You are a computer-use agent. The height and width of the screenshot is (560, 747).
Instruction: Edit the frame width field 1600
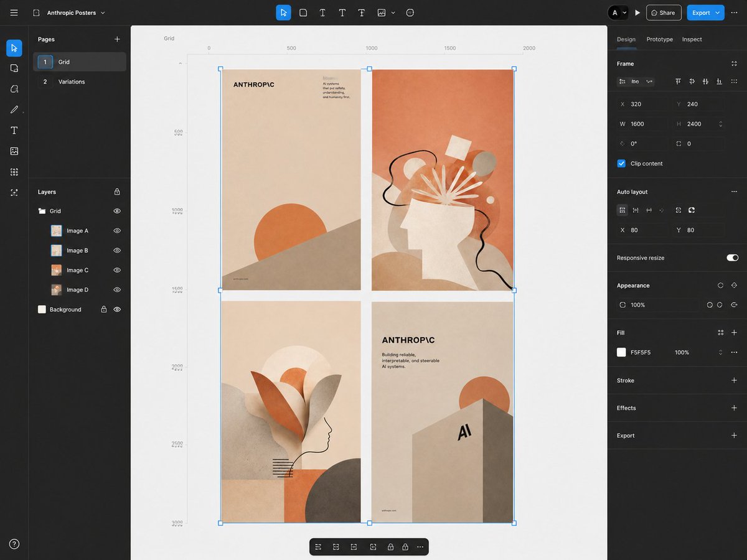pyautogui.click(x=642, y=124)
